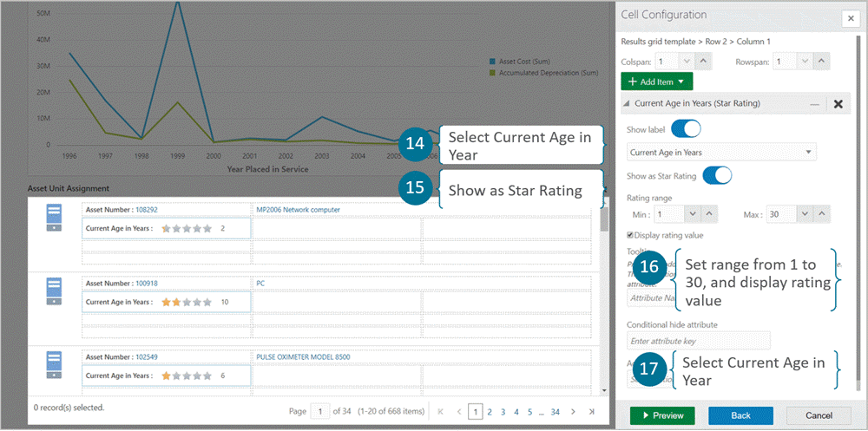
Task: Decrease the Rowspan value
Action: coord(805,62)
